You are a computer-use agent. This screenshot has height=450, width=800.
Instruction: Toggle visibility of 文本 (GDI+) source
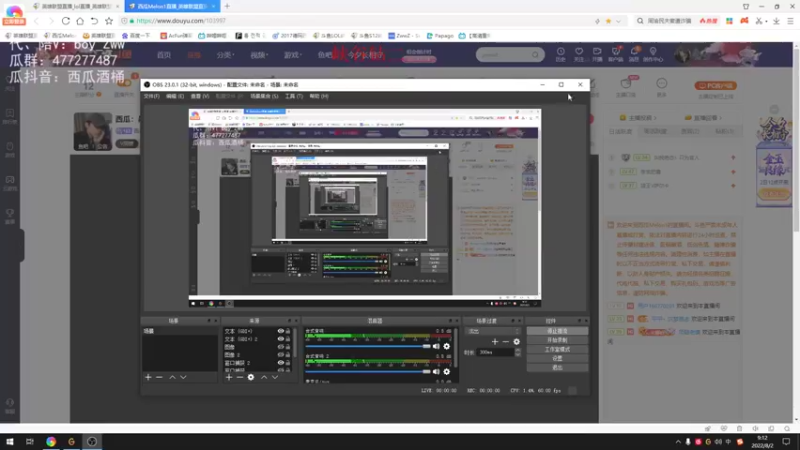pos(281,331)
